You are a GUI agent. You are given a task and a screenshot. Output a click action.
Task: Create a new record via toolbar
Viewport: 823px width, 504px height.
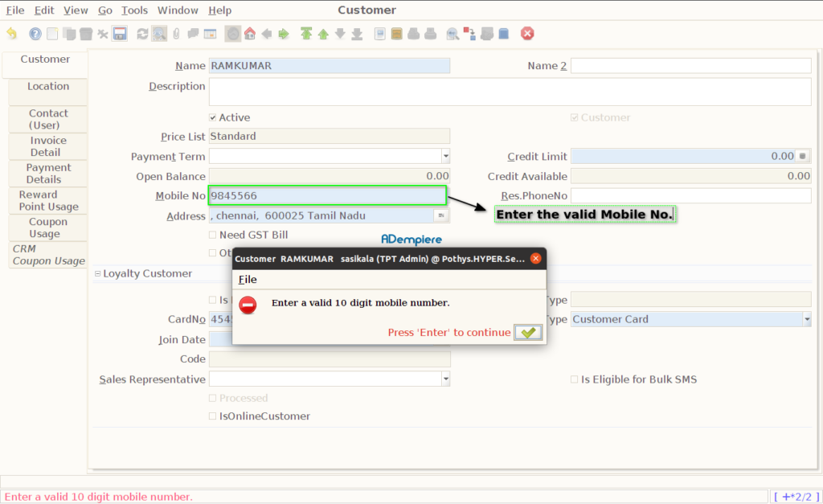pos(52,34)
